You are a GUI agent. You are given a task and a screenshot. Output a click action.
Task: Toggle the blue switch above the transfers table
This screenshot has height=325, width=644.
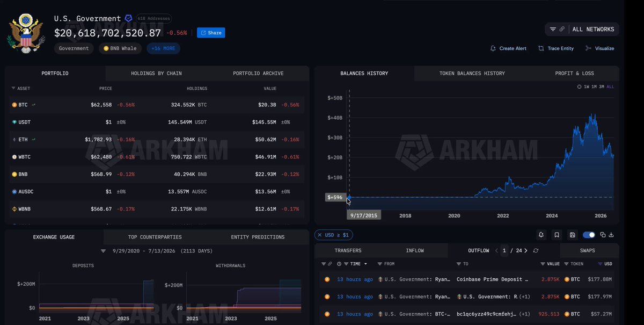[x=589, y=235]
